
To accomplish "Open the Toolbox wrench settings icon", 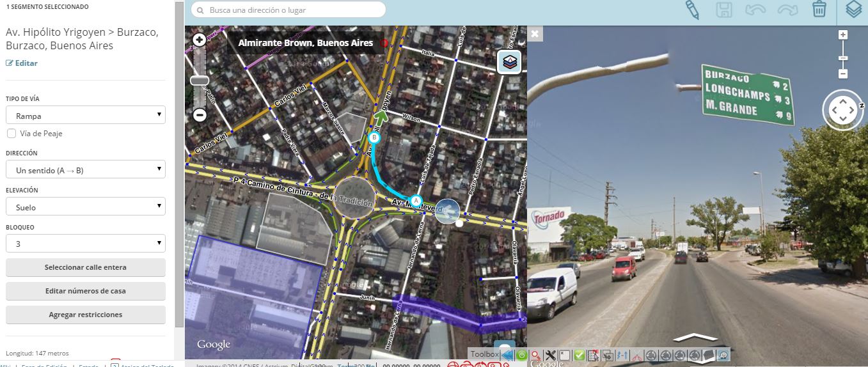I will click(x=550, y=355).
